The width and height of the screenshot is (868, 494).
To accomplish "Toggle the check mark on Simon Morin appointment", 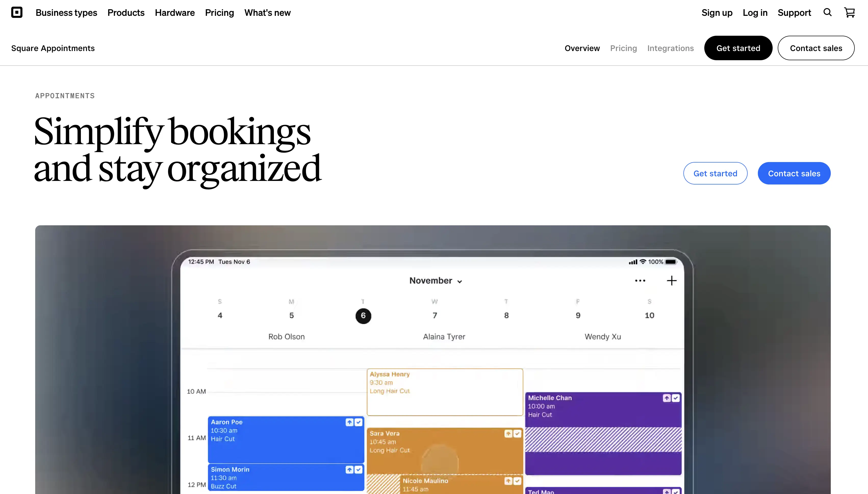I will point(358,470).
